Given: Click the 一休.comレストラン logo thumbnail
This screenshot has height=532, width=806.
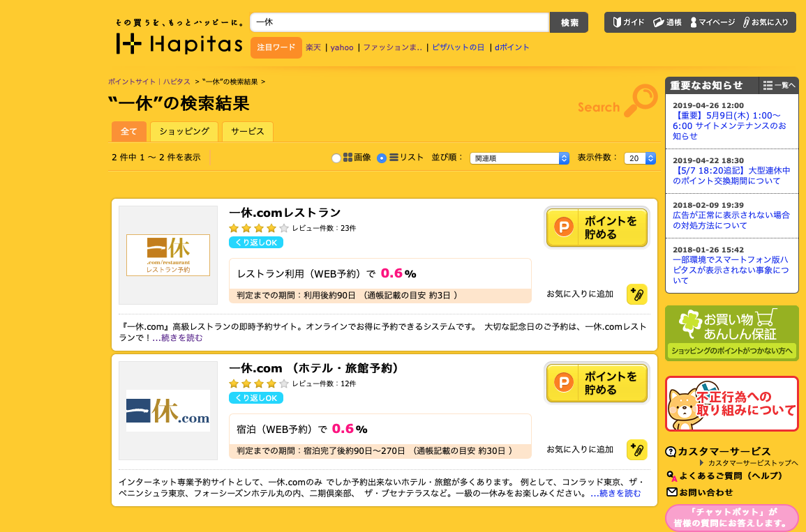Looking at the screenshot, I should 168,255.
